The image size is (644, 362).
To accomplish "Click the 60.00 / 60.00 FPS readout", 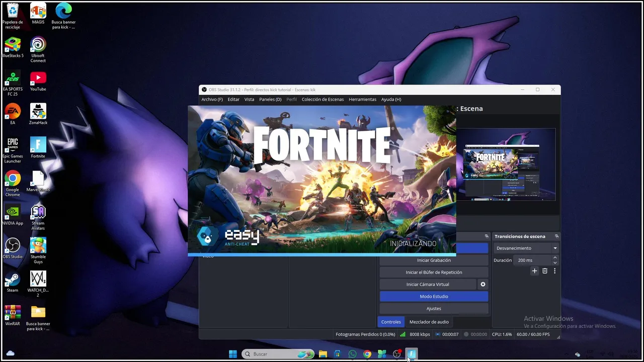I will [x=533, y=334].
